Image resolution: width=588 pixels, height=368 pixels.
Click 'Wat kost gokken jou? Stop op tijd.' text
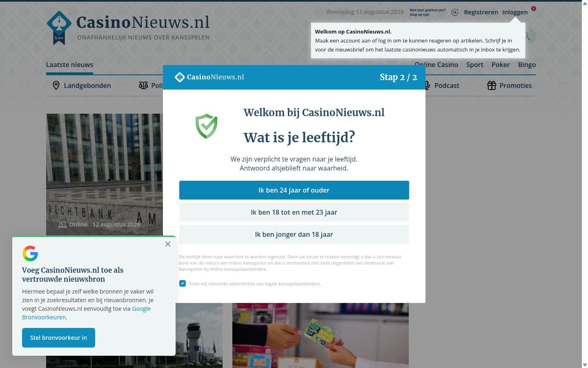point(427,12)
